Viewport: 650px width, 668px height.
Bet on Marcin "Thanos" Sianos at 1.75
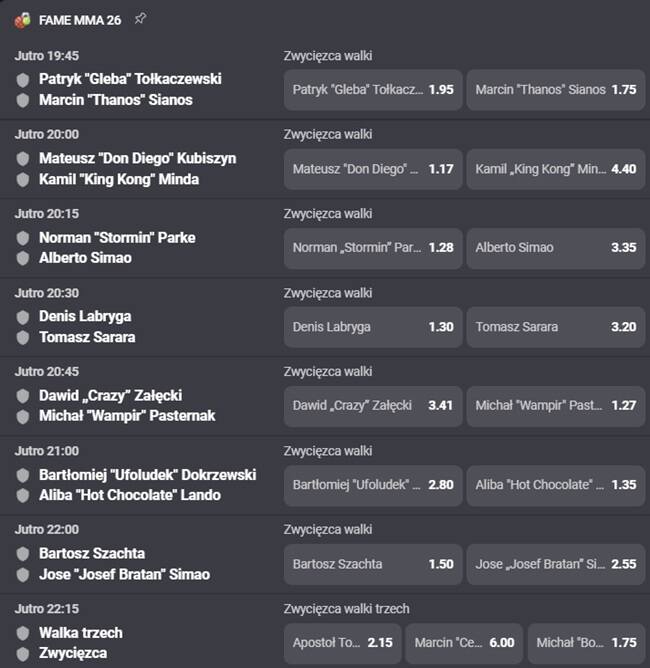[x=556, y=90]
